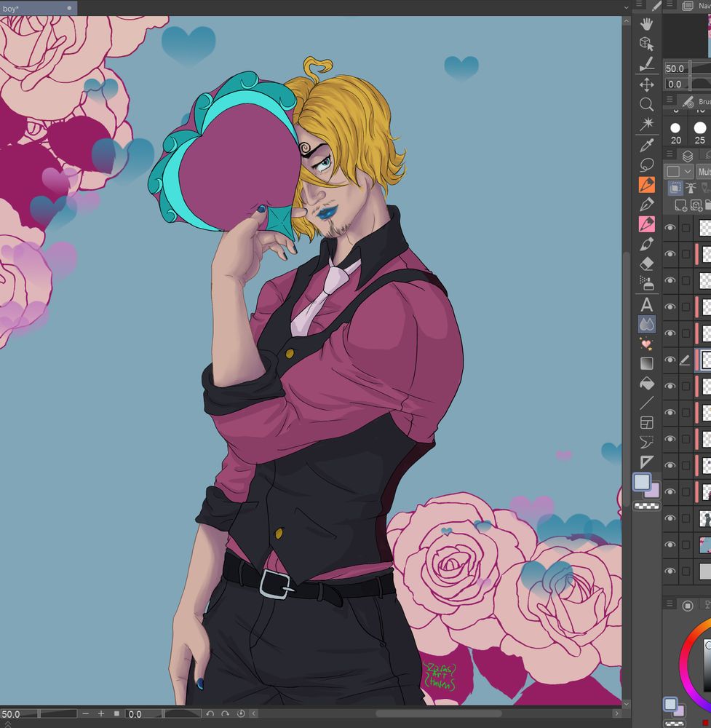Select the Eyedropper tool

646,145
